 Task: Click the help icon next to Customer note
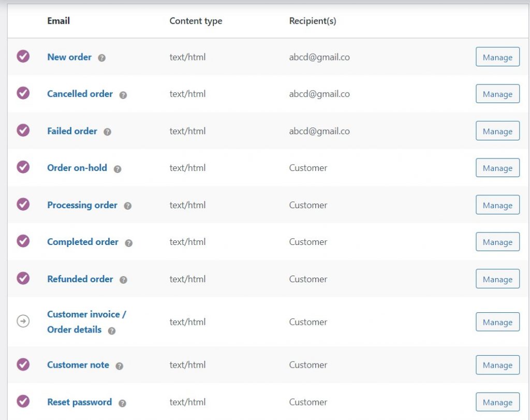click(x=120, y=366)
